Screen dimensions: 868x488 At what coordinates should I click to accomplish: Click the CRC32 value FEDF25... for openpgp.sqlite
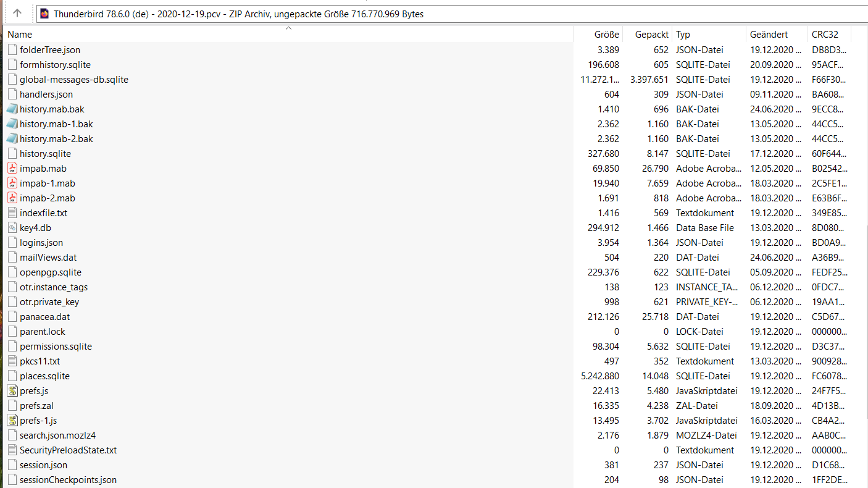pyautogui.click(x=829, y=272)
